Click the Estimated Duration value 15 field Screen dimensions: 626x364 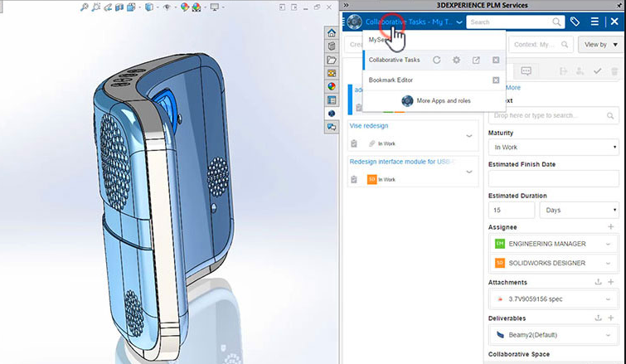coord(512,210)
